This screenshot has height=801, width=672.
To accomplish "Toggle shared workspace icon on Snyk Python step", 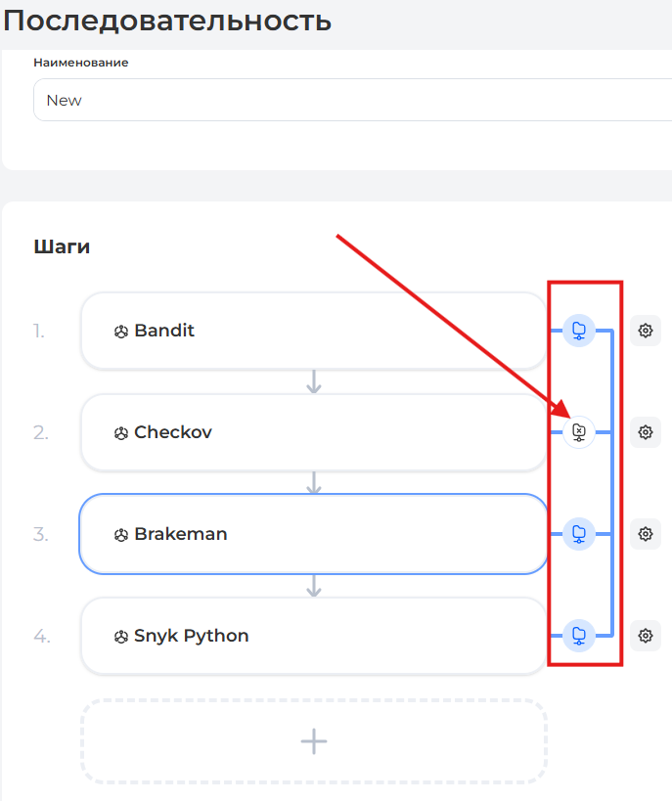I will tap(579, 636).
